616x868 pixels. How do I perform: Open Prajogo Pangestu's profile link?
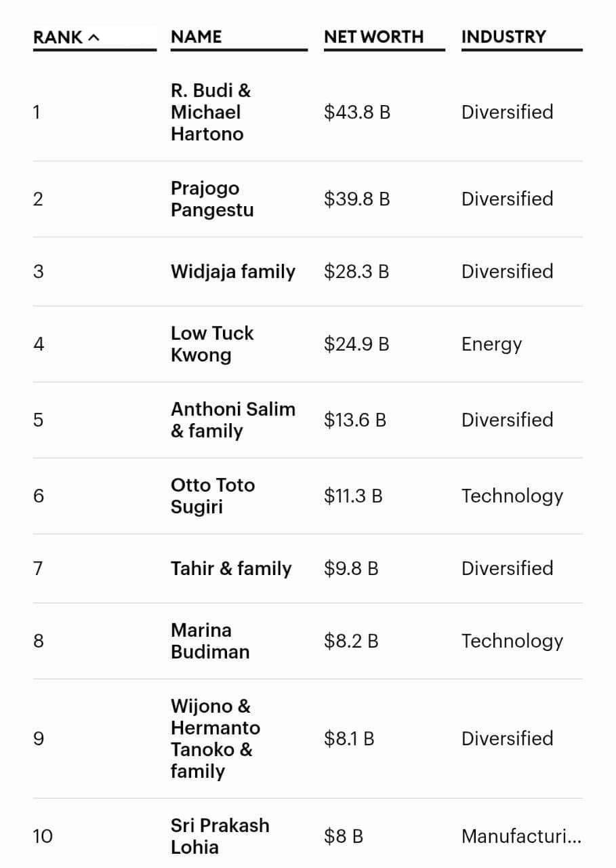click(x=212, y=199)
